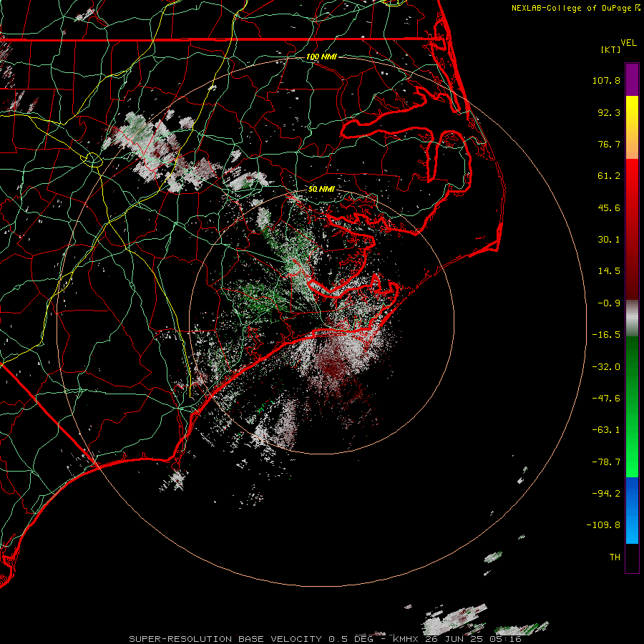The width and height of the screenshot is (644, 644).
Task: Click the [KT] units label
Action: click(611, 49)
